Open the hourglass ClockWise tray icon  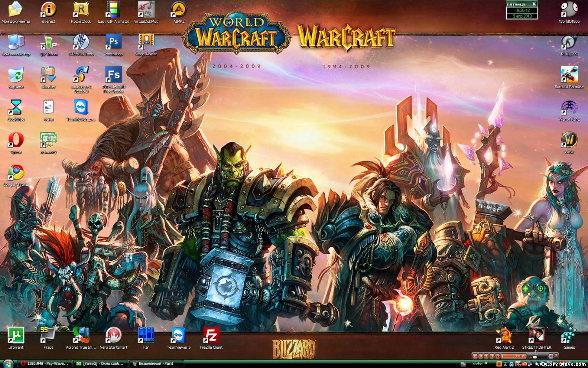point(505,364)
